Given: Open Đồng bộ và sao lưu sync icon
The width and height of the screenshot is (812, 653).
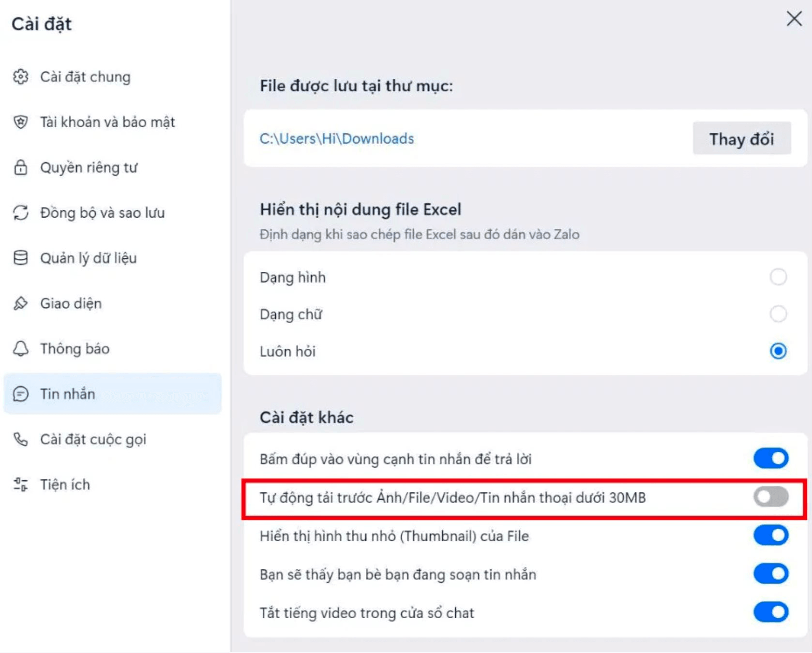Looking at the screenshot, I should [x=21, y=213].
